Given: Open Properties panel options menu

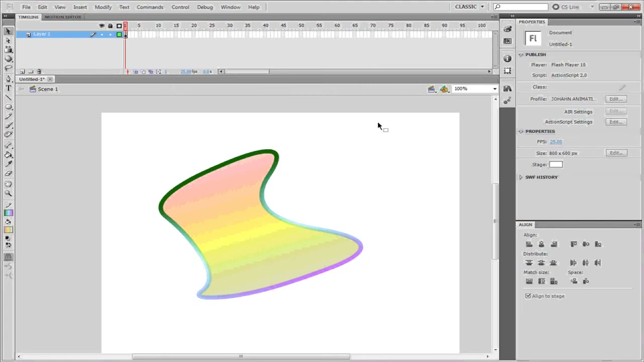Looking at the screenshot, I should [x=638, y=22].
